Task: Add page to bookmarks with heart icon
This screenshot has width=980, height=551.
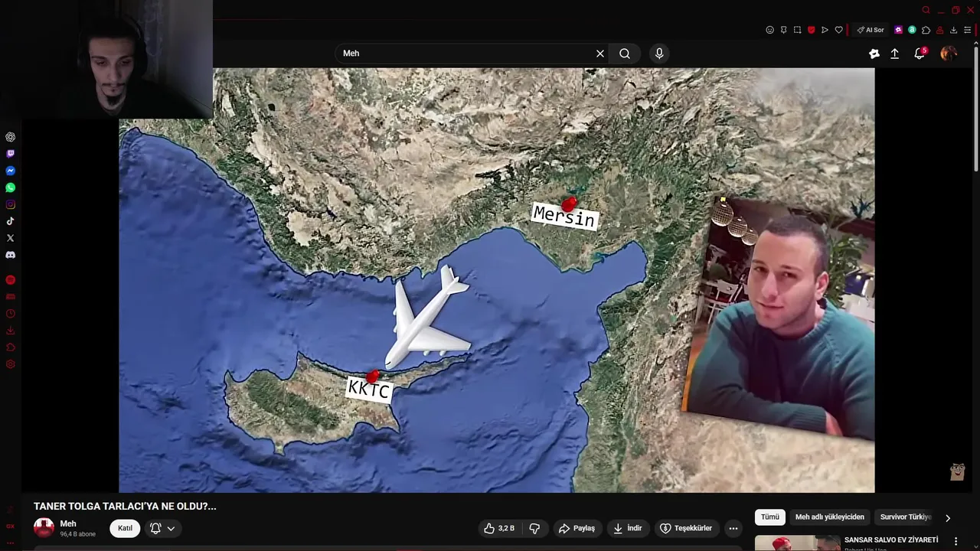Action: (x=838, y=30)
